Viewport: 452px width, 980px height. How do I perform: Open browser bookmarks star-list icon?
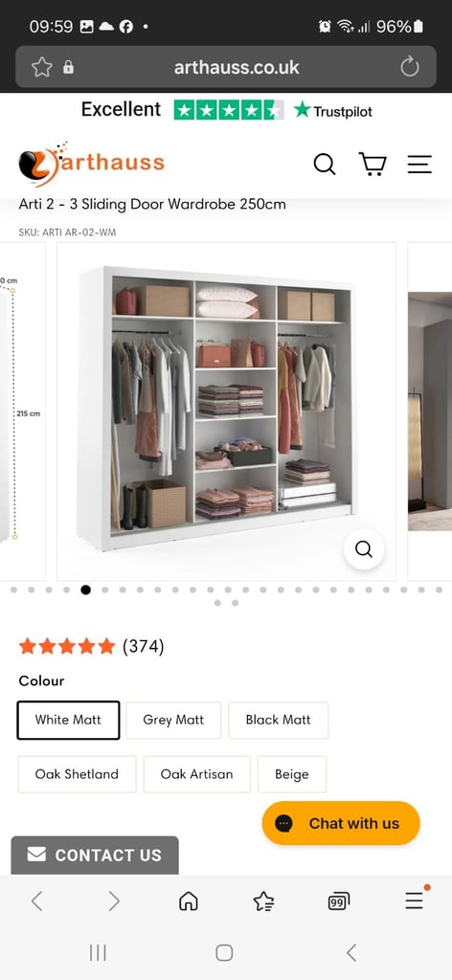click(263, 901)
